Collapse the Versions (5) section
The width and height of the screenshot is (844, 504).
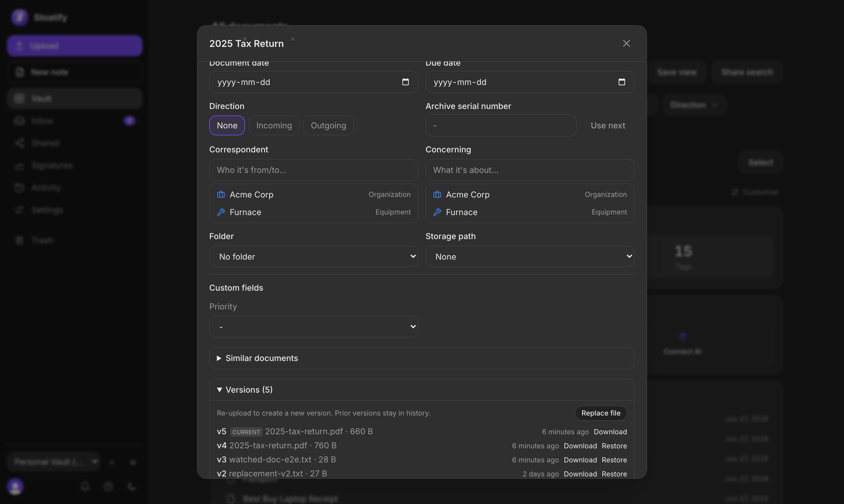422,389
